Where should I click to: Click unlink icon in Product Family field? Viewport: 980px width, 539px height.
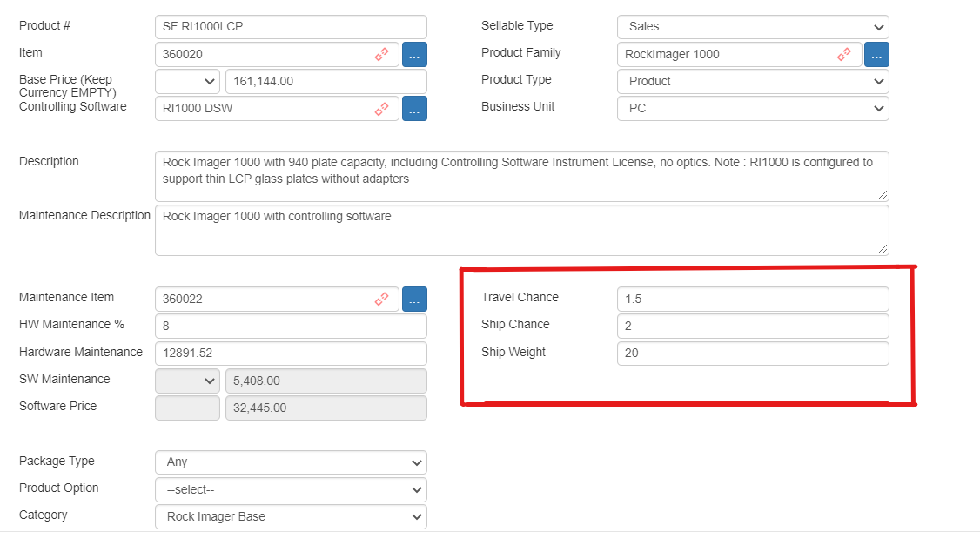843,54
